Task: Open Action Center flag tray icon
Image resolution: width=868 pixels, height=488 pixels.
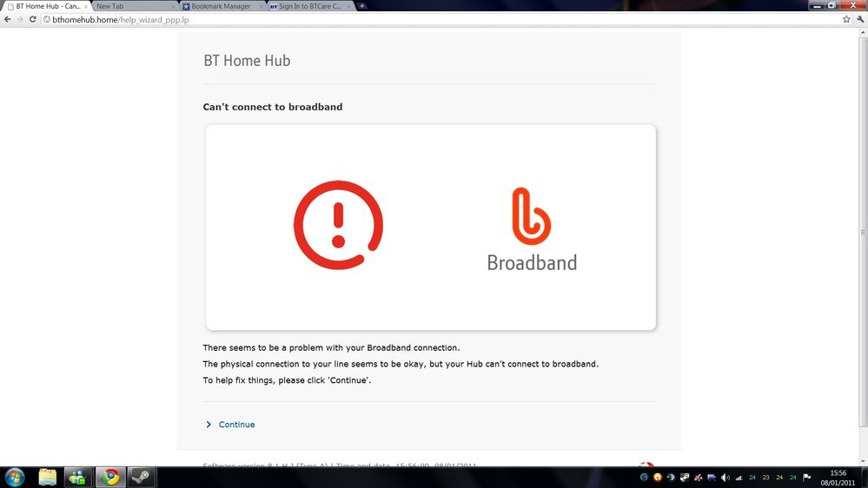Action: click(x=806, y=477)
